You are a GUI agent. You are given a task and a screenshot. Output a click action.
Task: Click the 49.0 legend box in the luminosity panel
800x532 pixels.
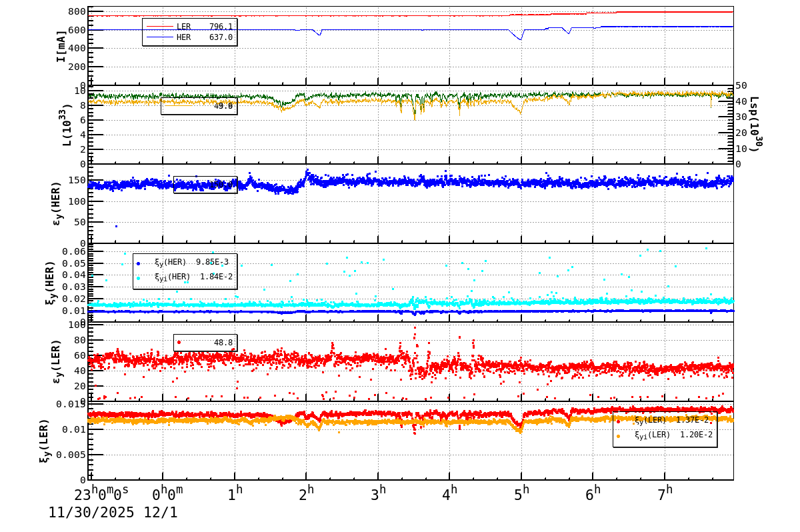click(x=200, y=107)
